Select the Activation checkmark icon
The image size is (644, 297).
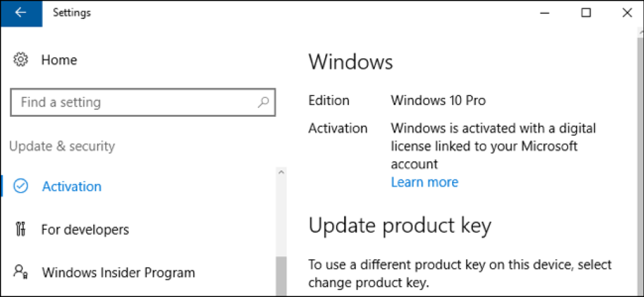point(21,186)
